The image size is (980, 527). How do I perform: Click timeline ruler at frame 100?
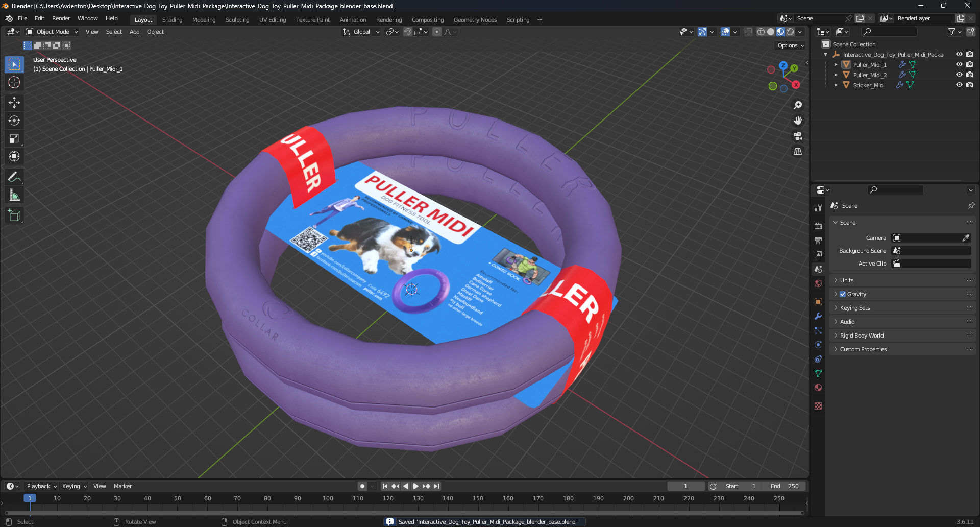point(328,498)
